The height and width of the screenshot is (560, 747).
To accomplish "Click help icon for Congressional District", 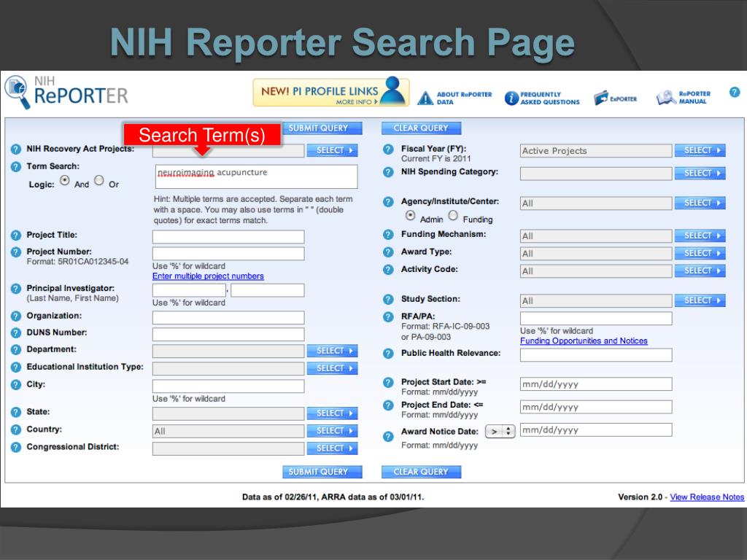I will [x=16, y=447].
